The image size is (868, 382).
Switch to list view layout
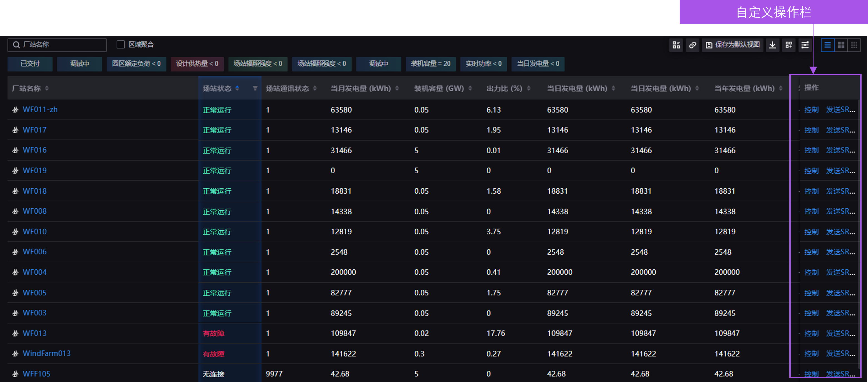(828, 45)
